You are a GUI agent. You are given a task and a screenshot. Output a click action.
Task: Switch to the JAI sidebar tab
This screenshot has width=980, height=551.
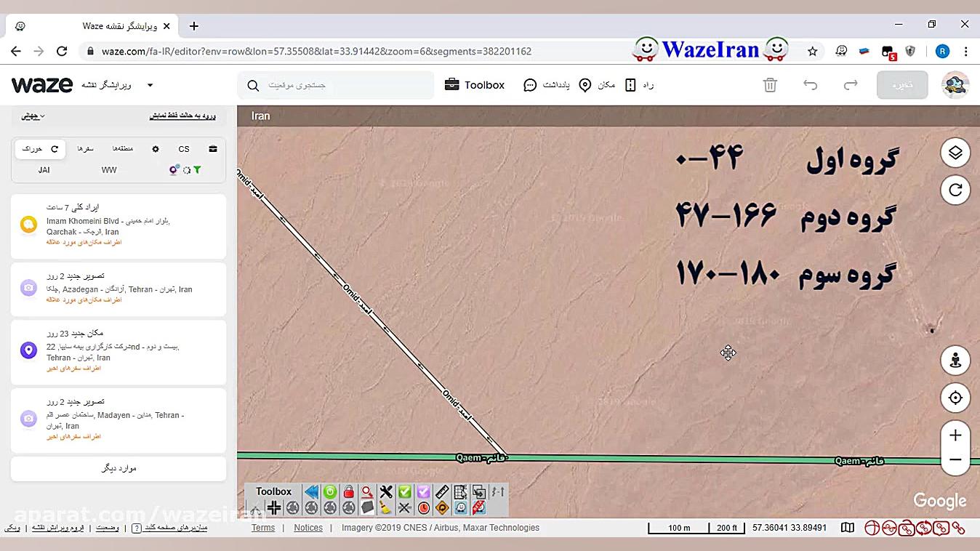pyautogui.click(x=44, y=170)
